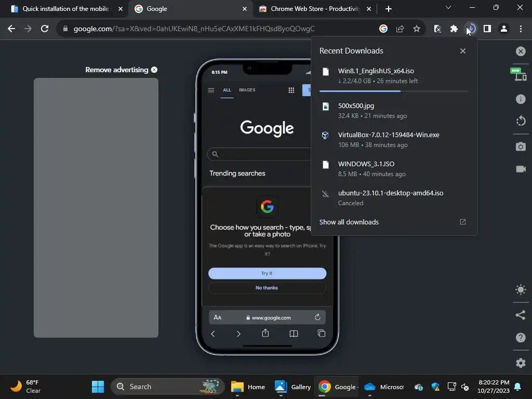Click the AA text size control
Image resolution: width=532 pixels, height=399 pixels.
(218, 317)
